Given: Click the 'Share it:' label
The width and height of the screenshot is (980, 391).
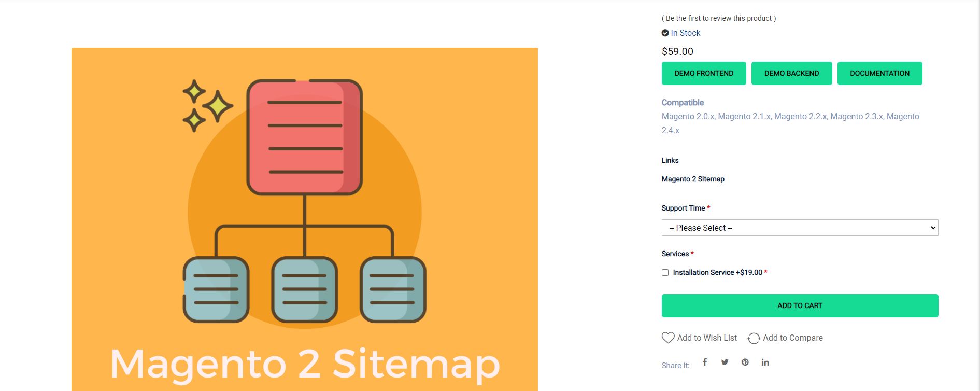Looking at the screenshot, I should (675, 366).
